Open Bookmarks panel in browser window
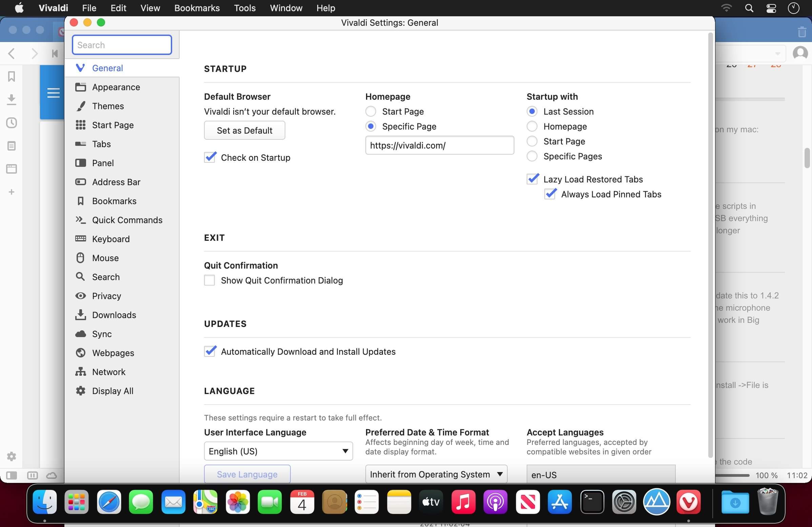 (x=12, y=76)
